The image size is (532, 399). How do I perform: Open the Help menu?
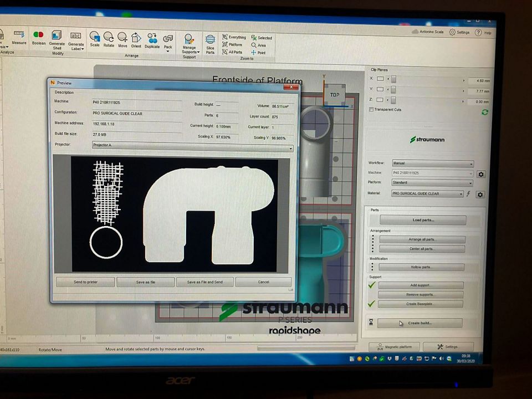click(483, 33)
